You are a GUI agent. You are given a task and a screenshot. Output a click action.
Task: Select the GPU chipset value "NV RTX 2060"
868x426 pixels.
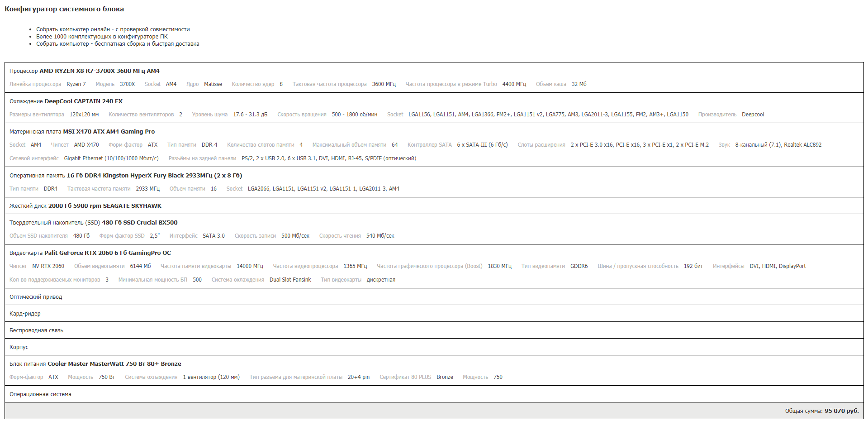pos(48,266)
